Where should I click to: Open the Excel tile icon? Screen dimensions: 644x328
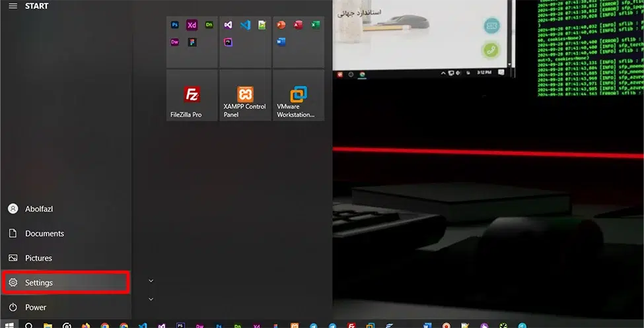click(x=316, y=25)
